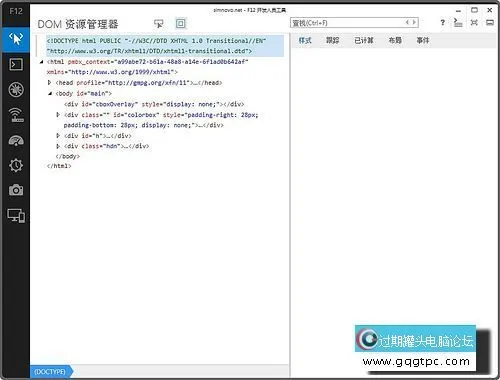Expand the div id="colorbox" node

pyautogui.click(x=58, y=115)
